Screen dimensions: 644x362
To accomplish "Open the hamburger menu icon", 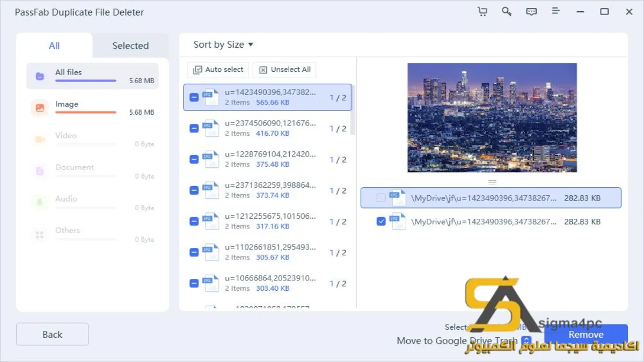I will pyautogui.click(x=556, y=11).
